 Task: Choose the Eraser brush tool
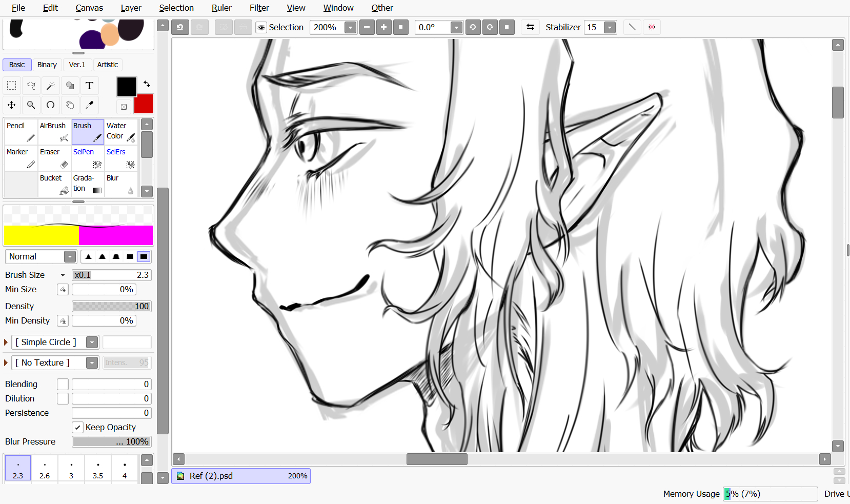click(54, 158)
